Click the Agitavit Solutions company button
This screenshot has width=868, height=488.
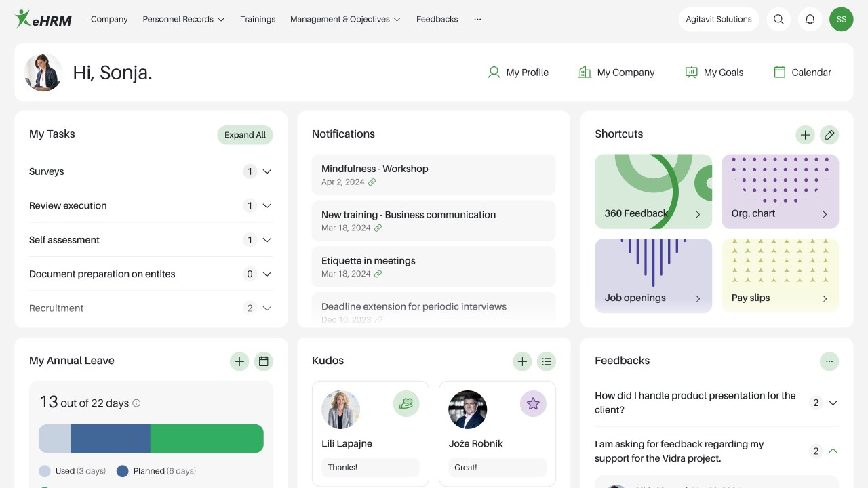coord(719,19)
